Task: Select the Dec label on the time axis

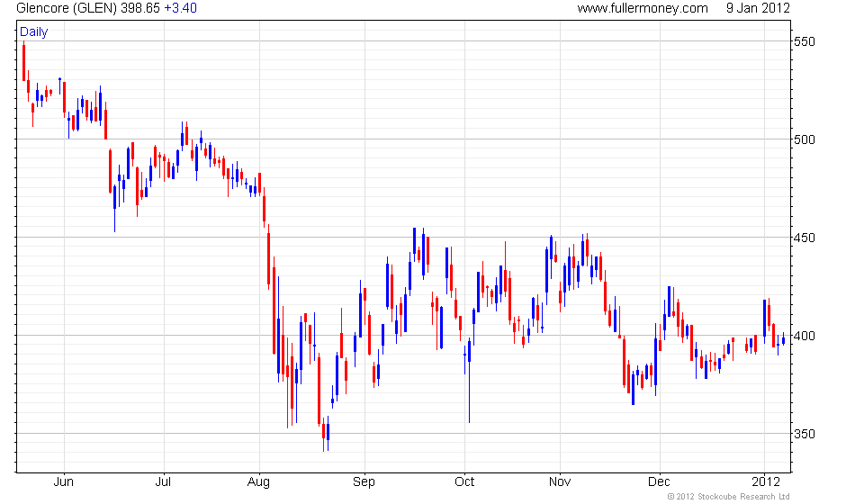Action: 659,482
